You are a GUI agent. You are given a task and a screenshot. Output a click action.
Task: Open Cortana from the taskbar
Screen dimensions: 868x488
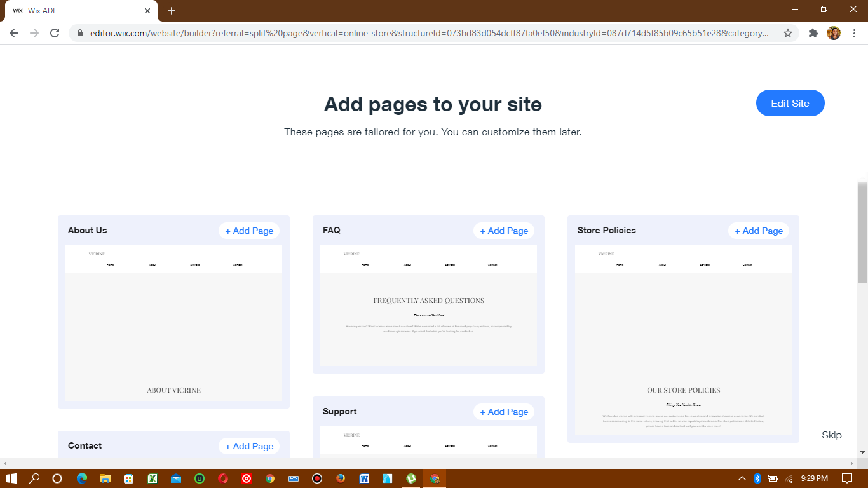coord(57,478)
